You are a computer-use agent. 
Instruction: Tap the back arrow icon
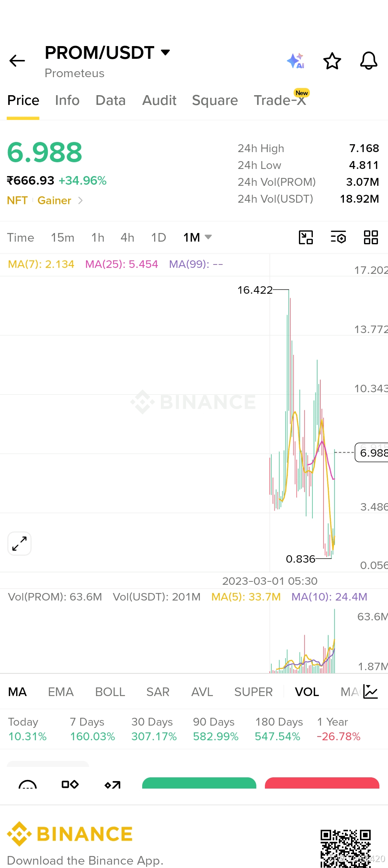(x=17, y=61)
